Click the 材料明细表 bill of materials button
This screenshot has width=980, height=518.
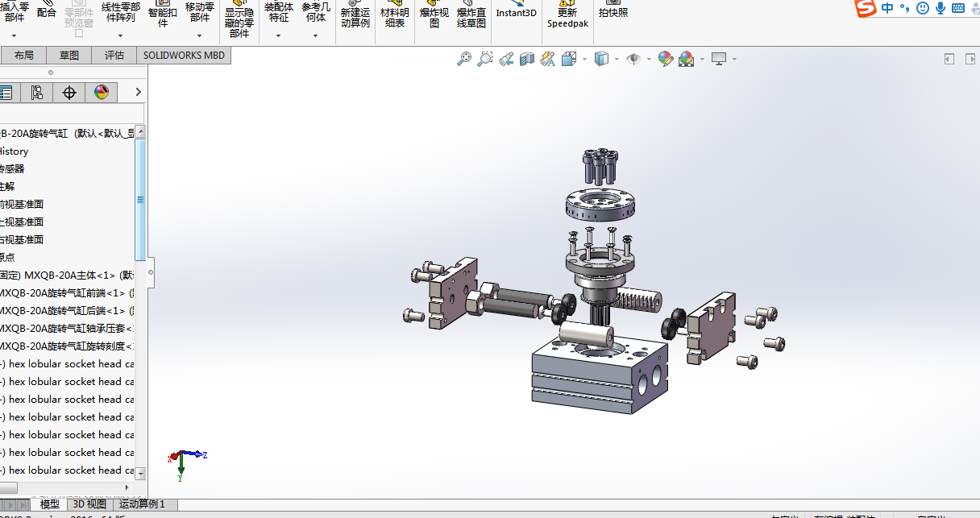pyautogui.click(x=395, y=18)
